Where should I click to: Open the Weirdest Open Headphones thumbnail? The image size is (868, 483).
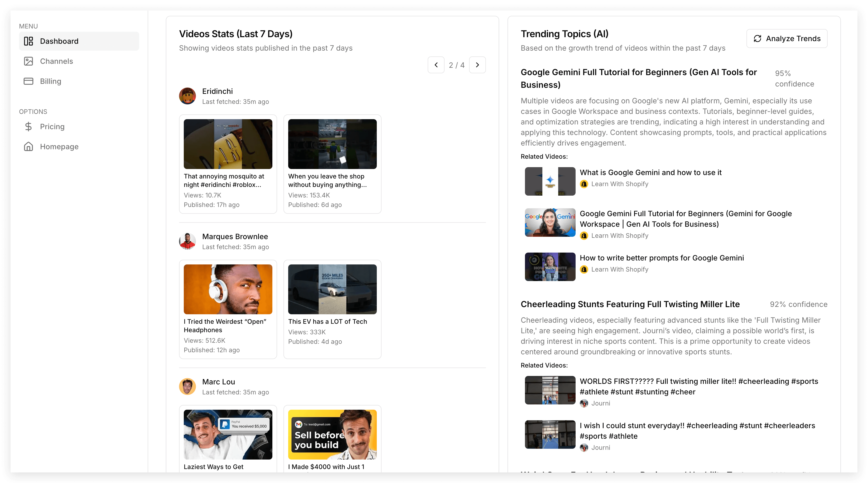[x=228, y=289]
